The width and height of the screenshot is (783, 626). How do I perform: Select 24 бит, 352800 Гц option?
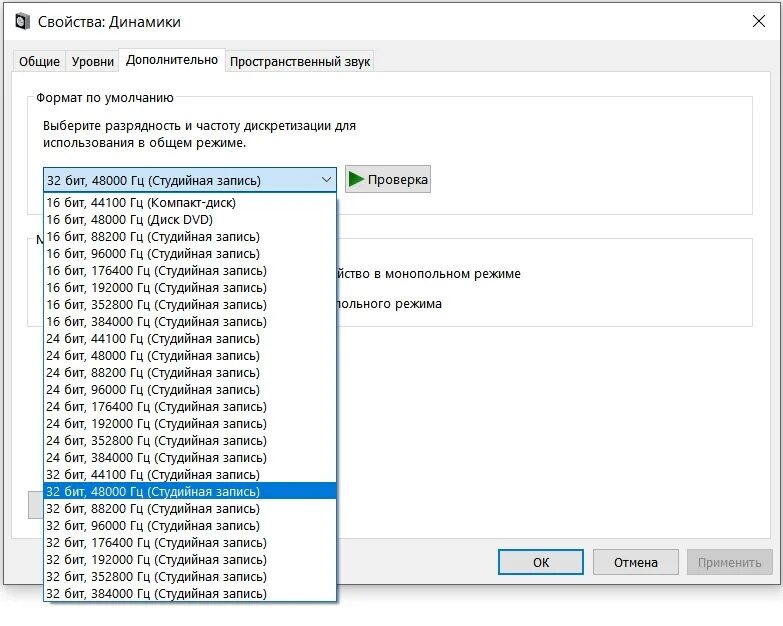pos(190,440)
